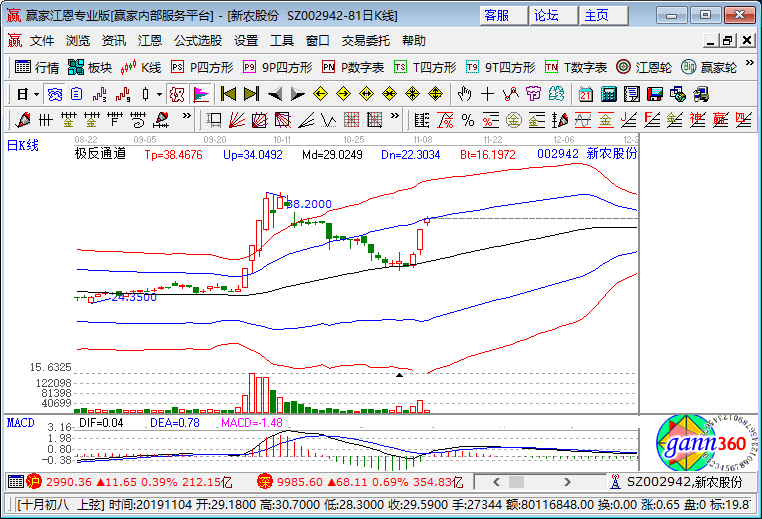
Task: Click the first-bar jump arrow icon
Action: pyautogui.click(x=228, y=94)
